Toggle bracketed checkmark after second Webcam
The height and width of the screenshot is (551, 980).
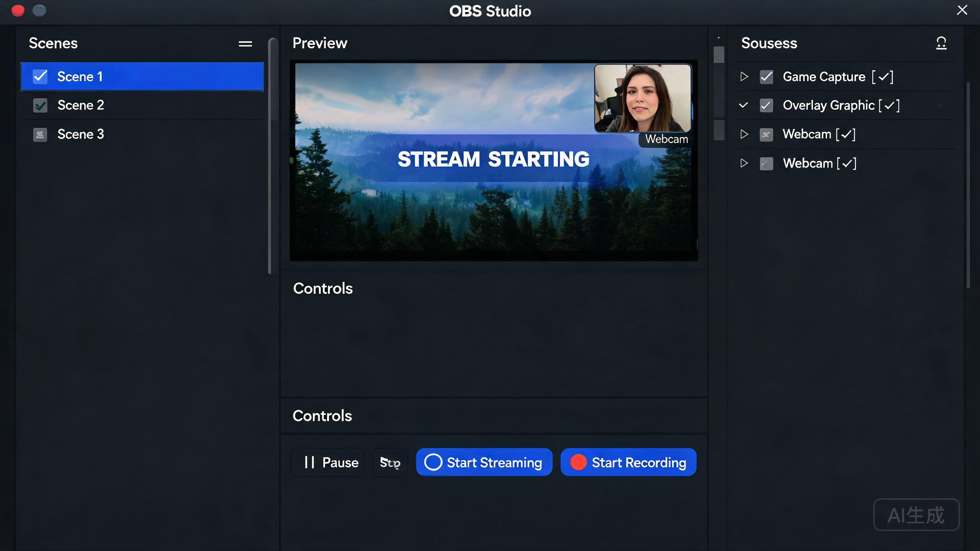(846, 163)
